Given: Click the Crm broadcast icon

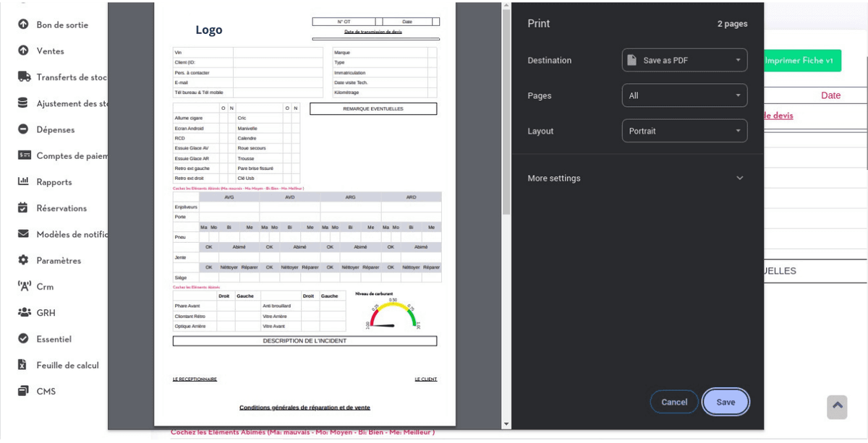Looking at the screenshot, I should tap(24, 286).
